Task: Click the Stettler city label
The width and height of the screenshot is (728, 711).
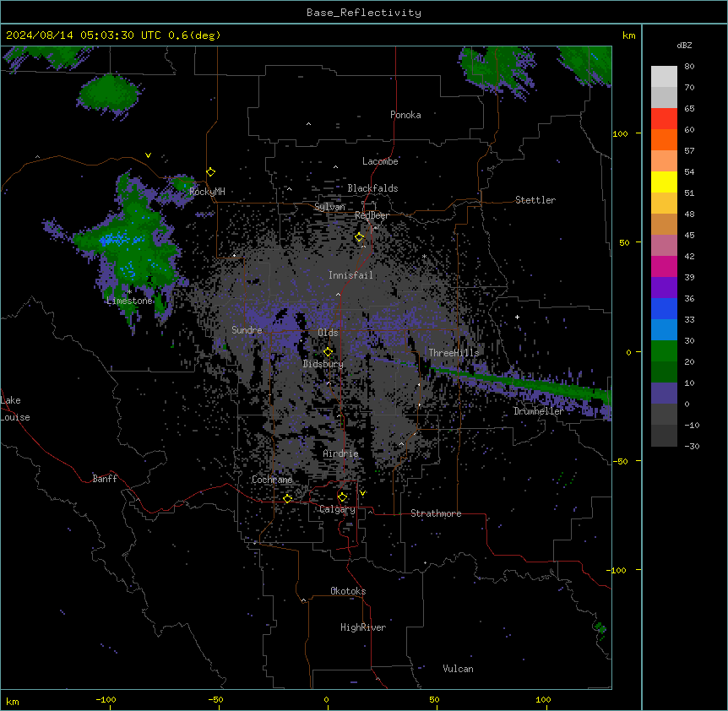Action: coord(535,200)
